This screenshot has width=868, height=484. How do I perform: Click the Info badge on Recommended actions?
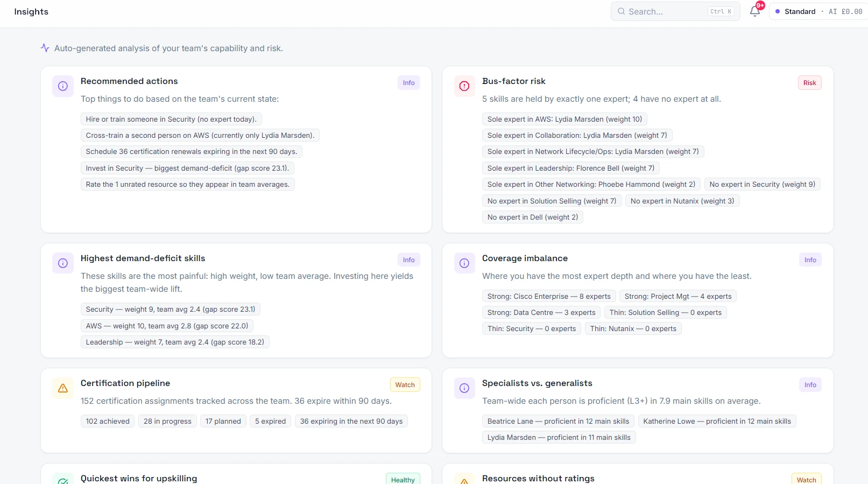409,83
